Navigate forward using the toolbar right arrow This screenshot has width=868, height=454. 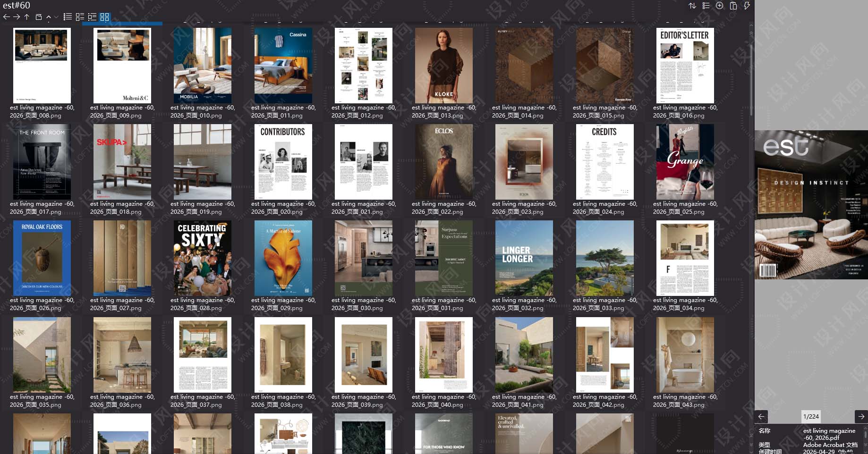pyautogui.click(x=17, y=17)
